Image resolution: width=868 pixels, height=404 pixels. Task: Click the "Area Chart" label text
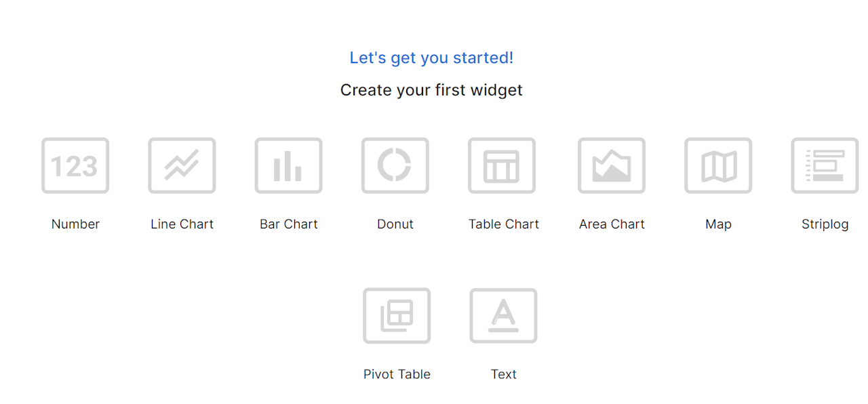coord(612,224)
